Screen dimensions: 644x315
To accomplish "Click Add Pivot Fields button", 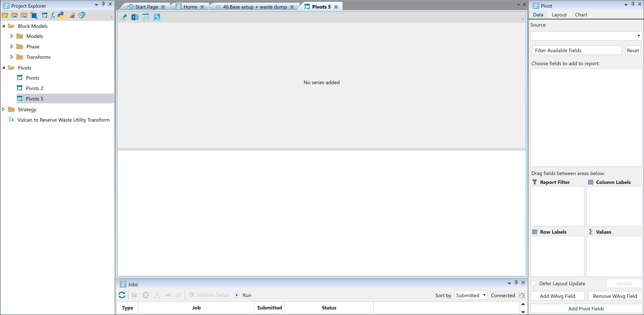I will click(x=586, y=308).
